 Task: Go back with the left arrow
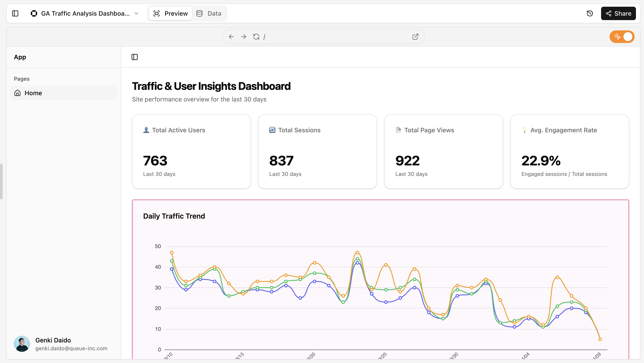pos(231,37)
